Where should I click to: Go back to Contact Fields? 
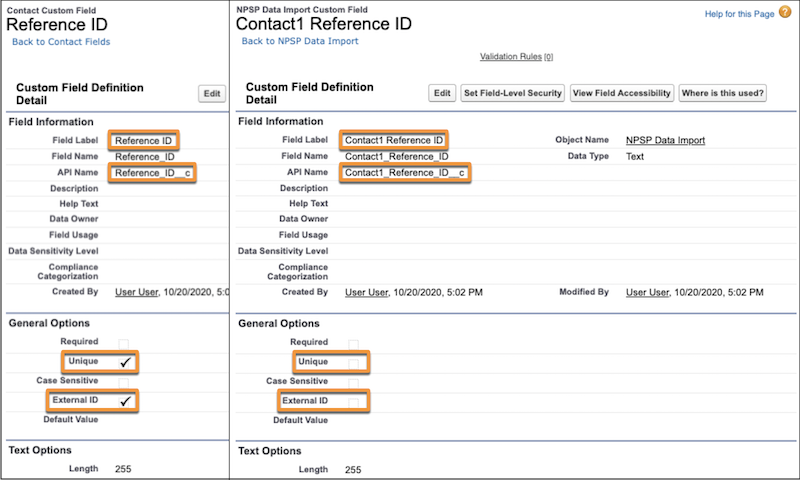click(x=61, y=42)
